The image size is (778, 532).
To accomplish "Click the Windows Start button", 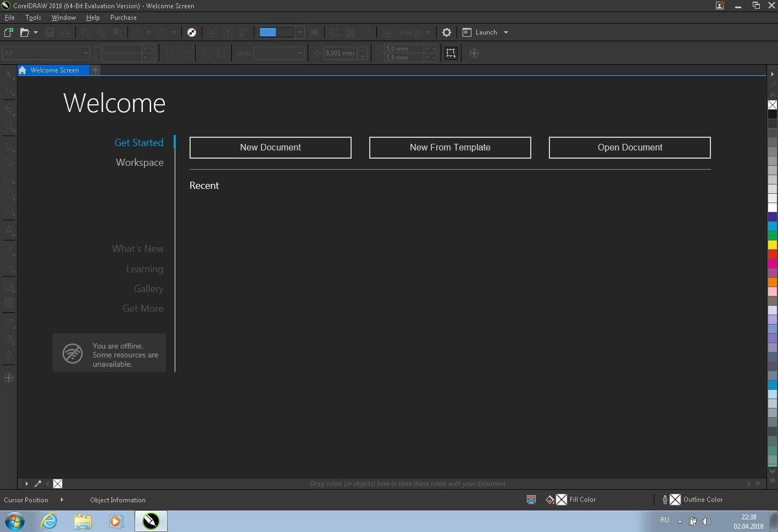I will coord(14,521).
